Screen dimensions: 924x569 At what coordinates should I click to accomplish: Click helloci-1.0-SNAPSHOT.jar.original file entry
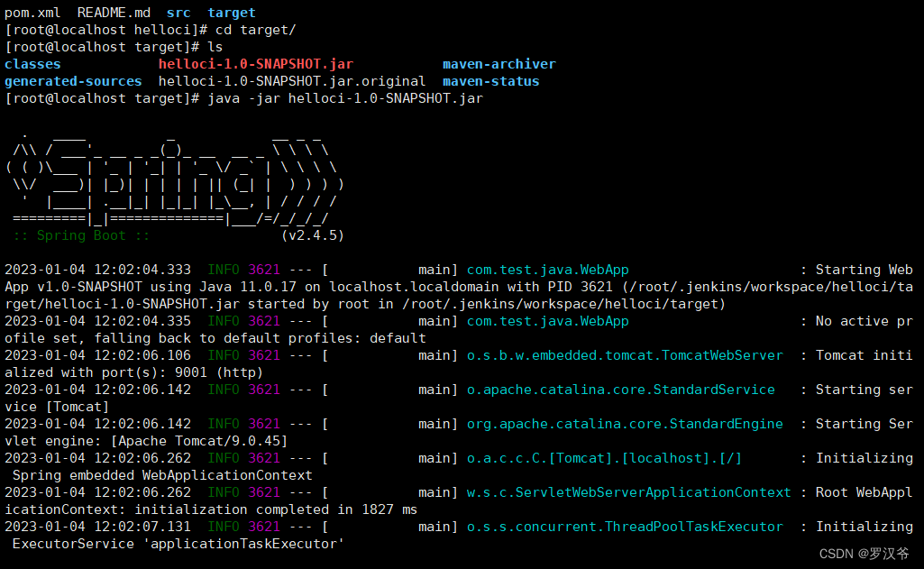point(292,81)
